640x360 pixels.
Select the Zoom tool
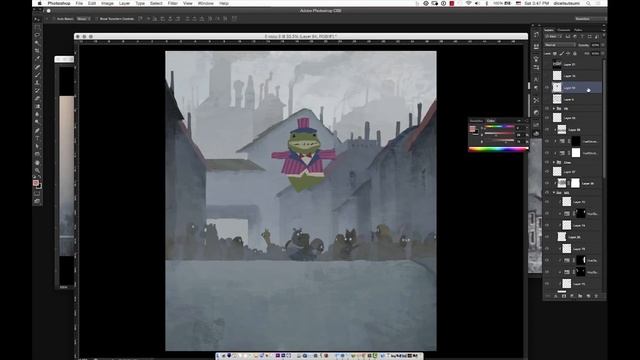[x=37, y=170]
